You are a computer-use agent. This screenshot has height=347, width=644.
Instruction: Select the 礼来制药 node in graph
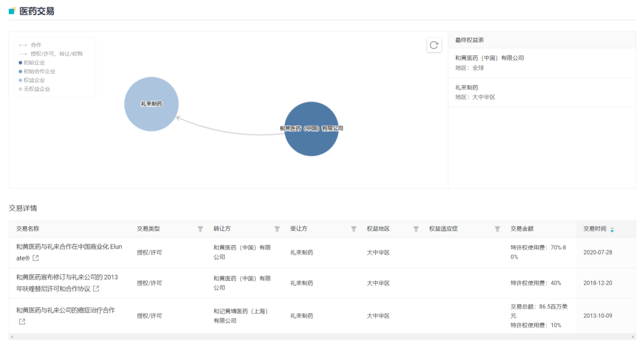tap(151, 104)
